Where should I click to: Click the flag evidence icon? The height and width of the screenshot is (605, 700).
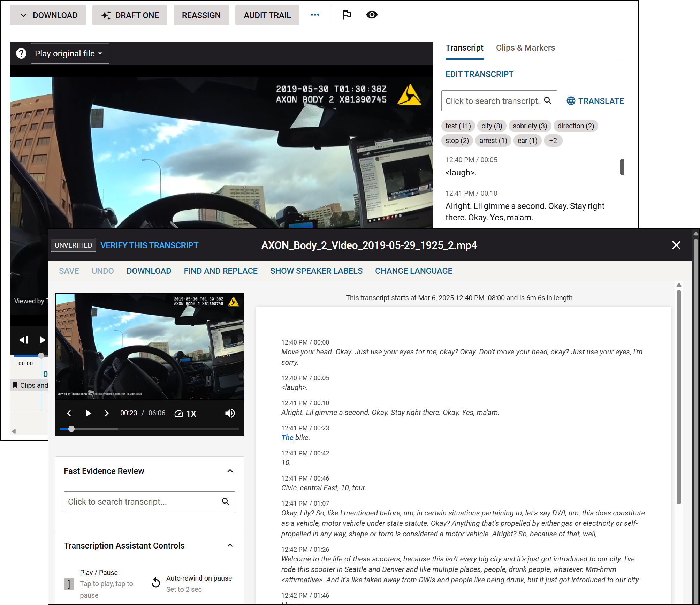click(x=347, y=15)
